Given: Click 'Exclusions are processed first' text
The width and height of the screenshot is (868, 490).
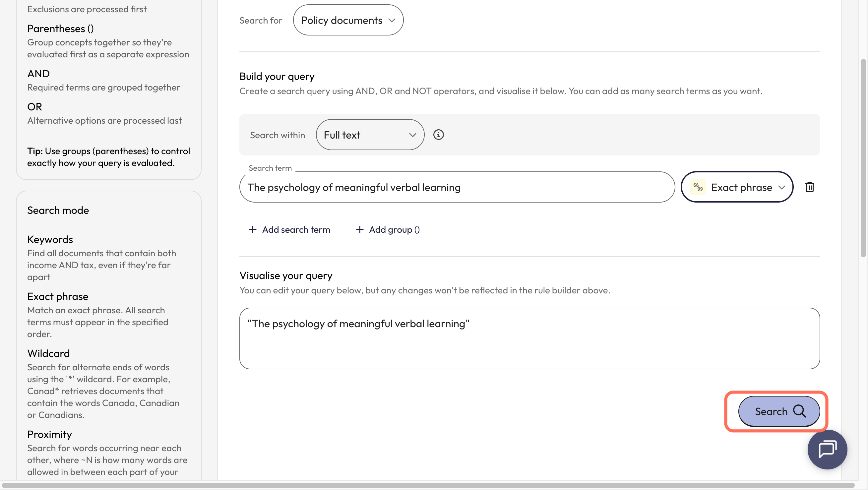Looking at the screenshot, I should pyautogui.click(x=87, y=9).
